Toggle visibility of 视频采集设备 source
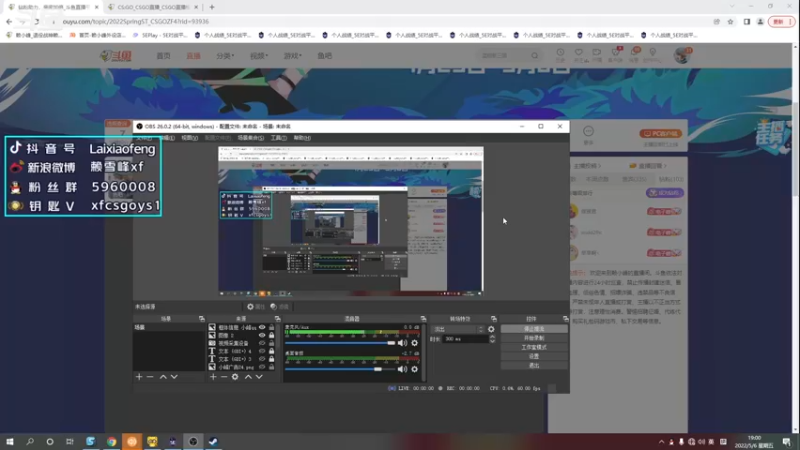 click(x=262, y=343)
